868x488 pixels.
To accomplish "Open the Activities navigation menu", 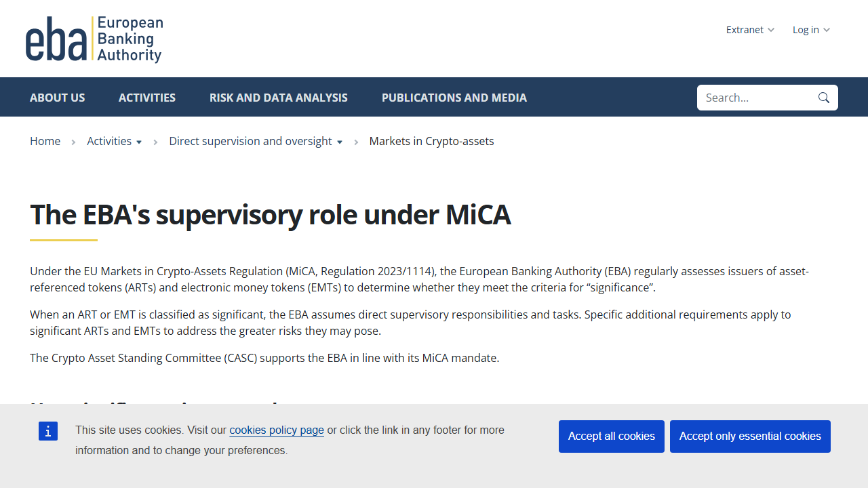I will point(147,98).
